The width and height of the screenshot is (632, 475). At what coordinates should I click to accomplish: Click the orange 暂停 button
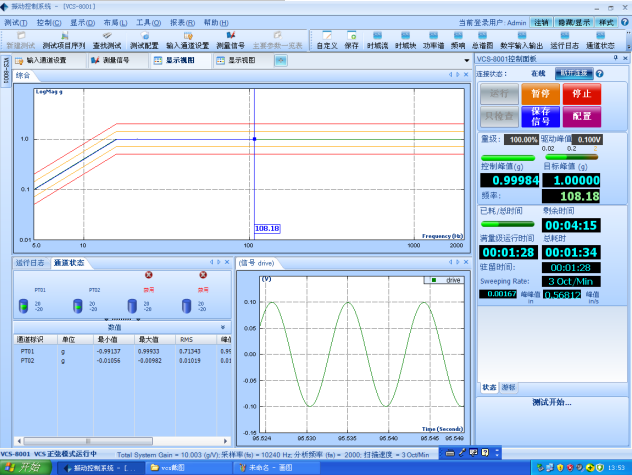[x=540, y=94]
